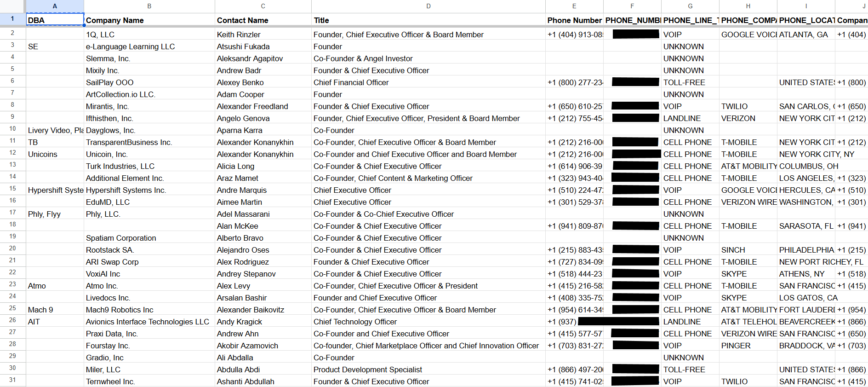
Task: Select the SINCH phone company cell
Action: (748, 250)
